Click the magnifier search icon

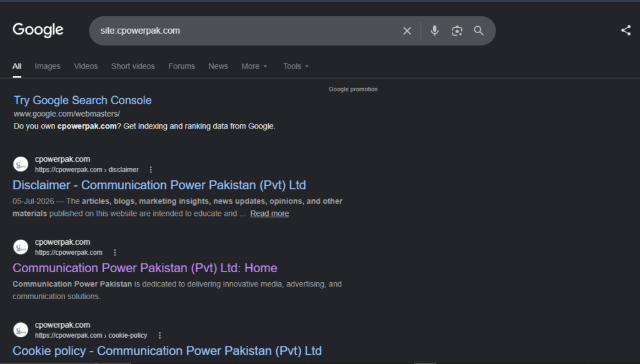coord(479,31)
